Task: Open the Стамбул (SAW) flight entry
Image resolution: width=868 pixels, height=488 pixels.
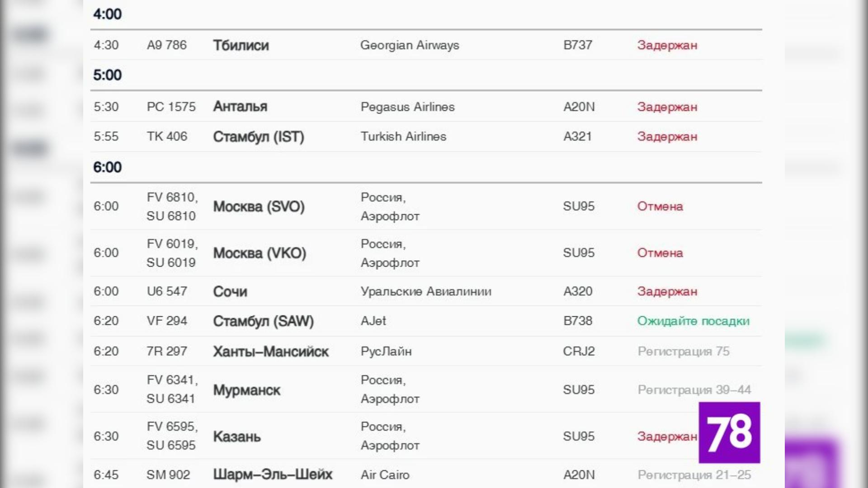Action: coord(263,321)
